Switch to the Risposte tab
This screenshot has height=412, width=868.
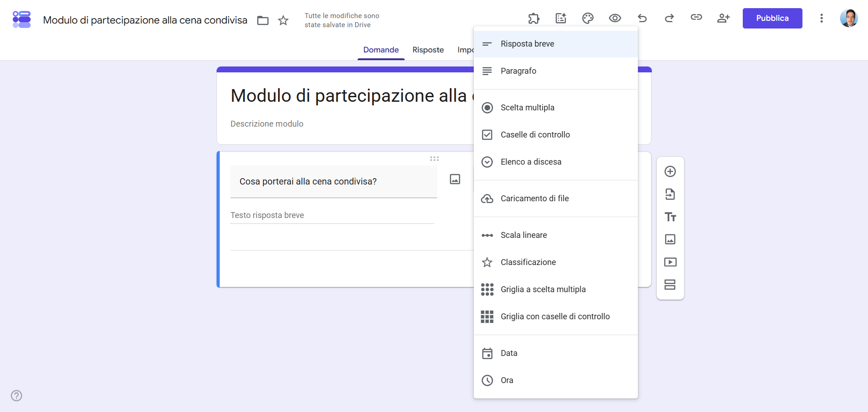(428, 50)
